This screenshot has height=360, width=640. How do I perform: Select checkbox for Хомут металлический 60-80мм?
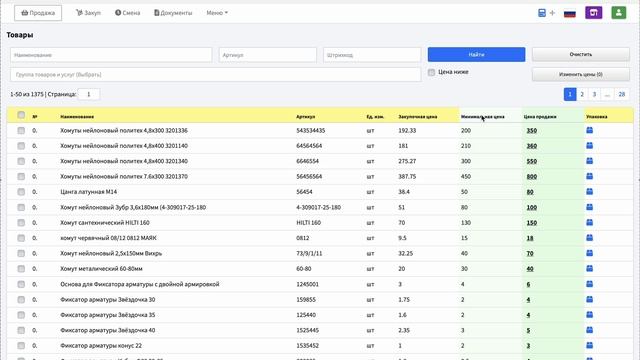[21, 269]
